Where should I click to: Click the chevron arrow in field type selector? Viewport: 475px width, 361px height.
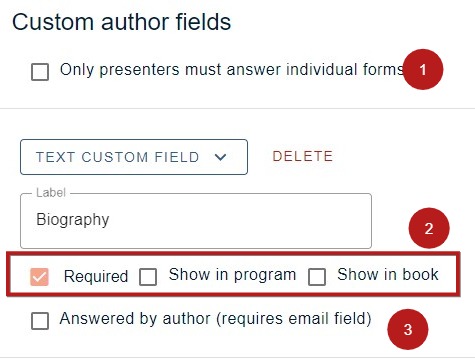click(x=221, y=157)
